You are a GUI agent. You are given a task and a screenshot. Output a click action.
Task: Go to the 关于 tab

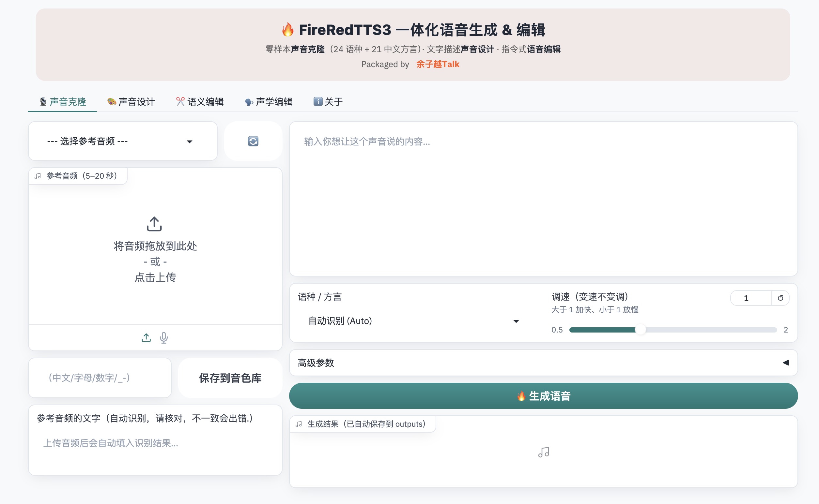[x=328, y=102]
